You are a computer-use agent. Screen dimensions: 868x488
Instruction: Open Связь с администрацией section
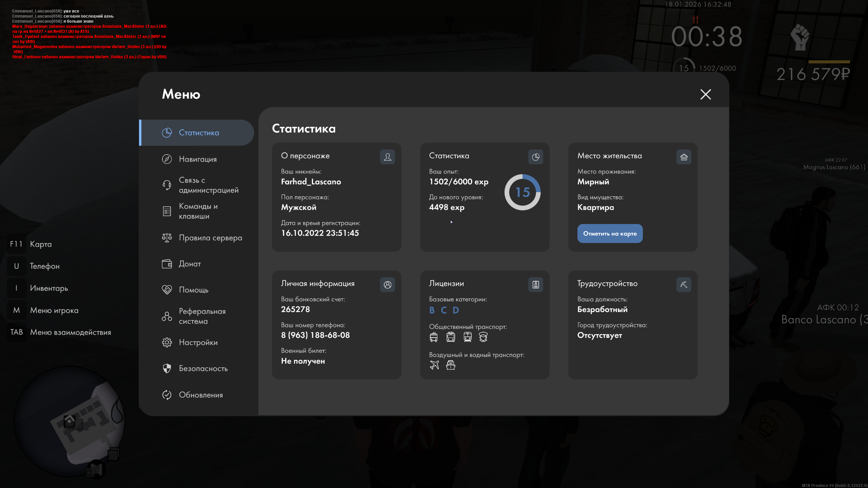[x=208, y=185]
